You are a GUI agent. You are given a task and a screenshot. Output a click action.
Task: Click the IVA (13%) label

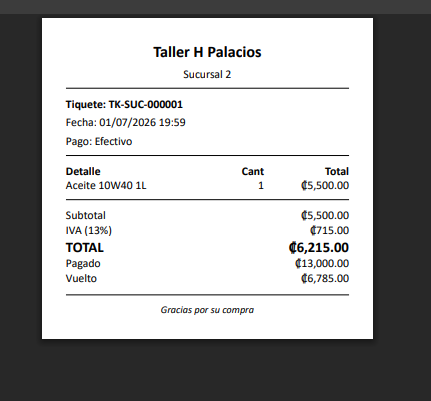(89, 230)
